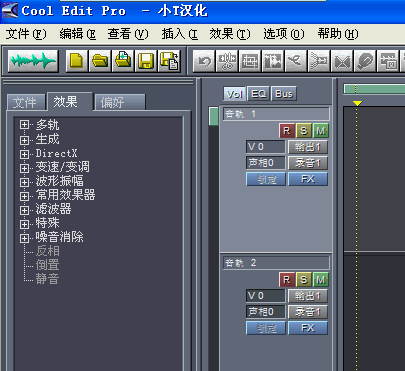Save session using the floppy disk icon

click(146, 61)
